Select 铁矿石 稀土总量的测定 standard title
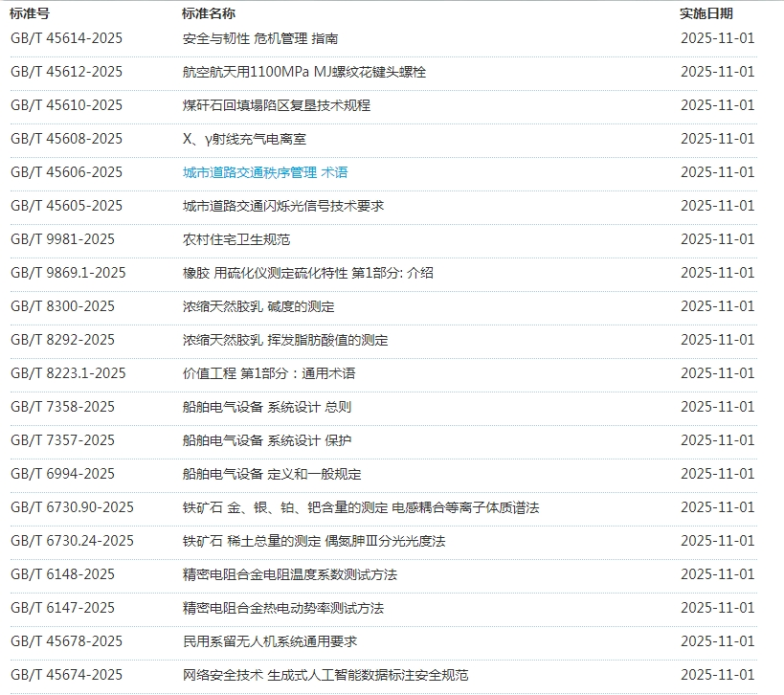The image size is (784, 695). pos(314,541)
